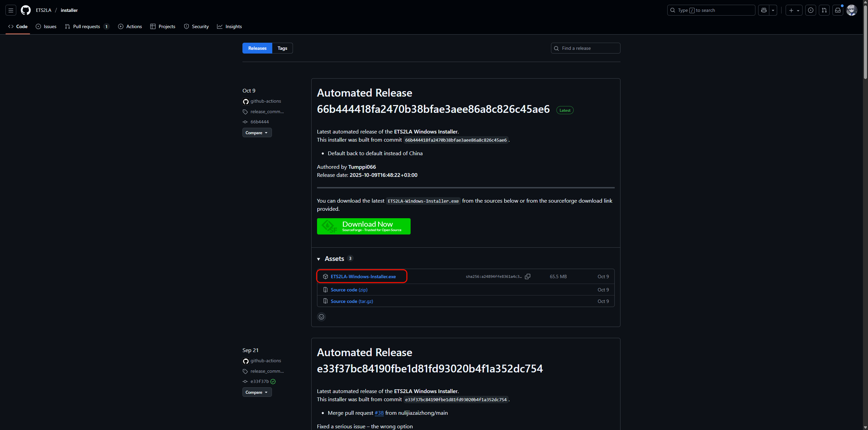Open the Copilot icon in header
This screenshot has width=868, height=430.
(764, 10)
